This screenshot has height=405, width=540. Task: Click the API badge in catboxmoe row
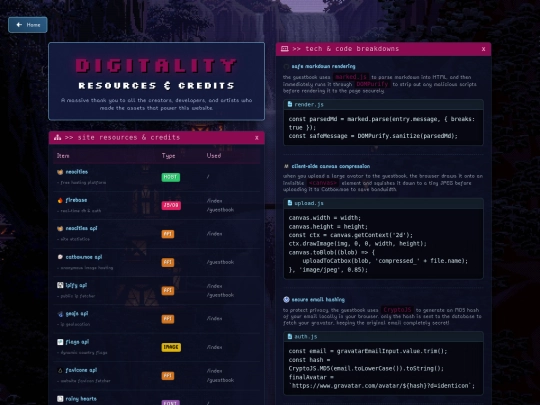(168, 262)
